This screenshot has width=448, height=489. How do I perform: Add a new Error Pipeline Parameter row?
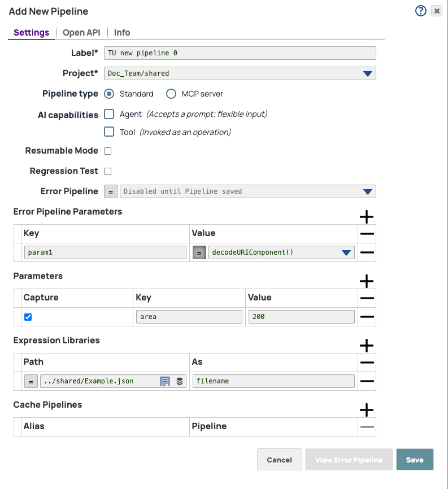[x=366, y=217]
